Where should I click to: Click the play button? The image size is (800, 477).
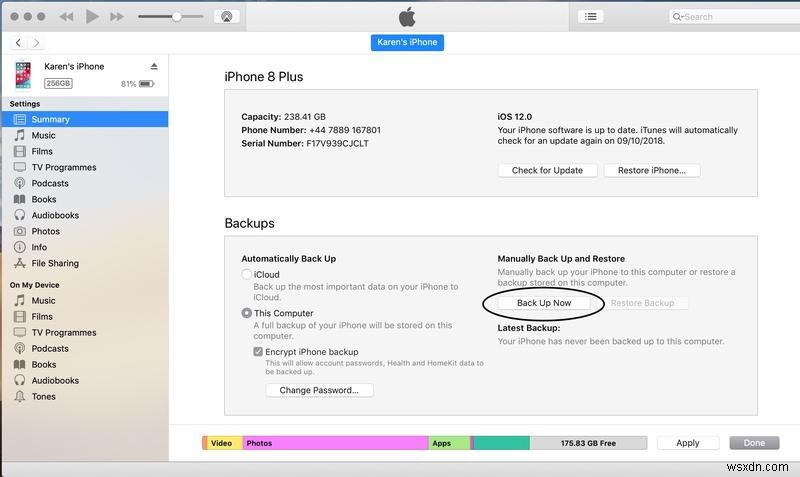(x=92, y=17)
